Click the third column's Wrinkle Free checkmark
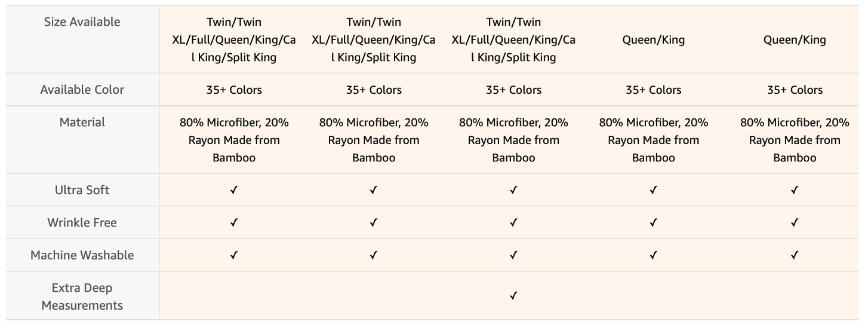 [x=513, y=222]
